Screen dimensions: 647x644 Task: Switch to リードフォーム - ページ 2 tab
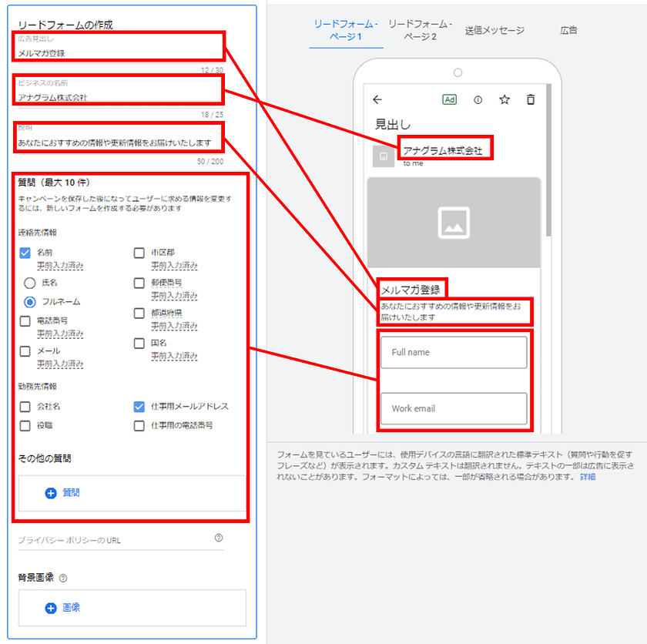pos(421,30)
